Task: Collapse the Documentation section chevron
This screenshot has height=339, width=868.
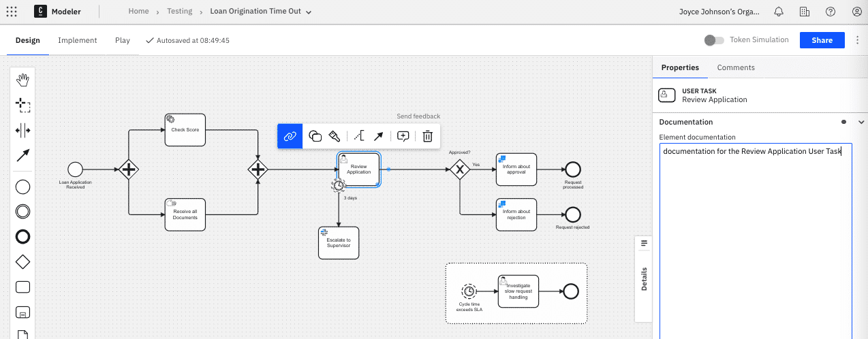Action: pyautogui.click(x=861, y=123)
